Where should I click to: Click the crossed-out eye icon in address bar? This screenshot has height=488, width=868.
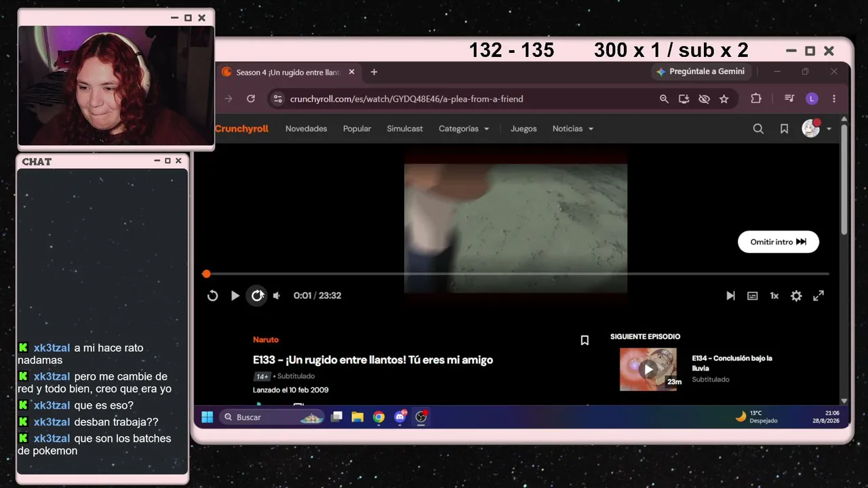pos(704,99)
